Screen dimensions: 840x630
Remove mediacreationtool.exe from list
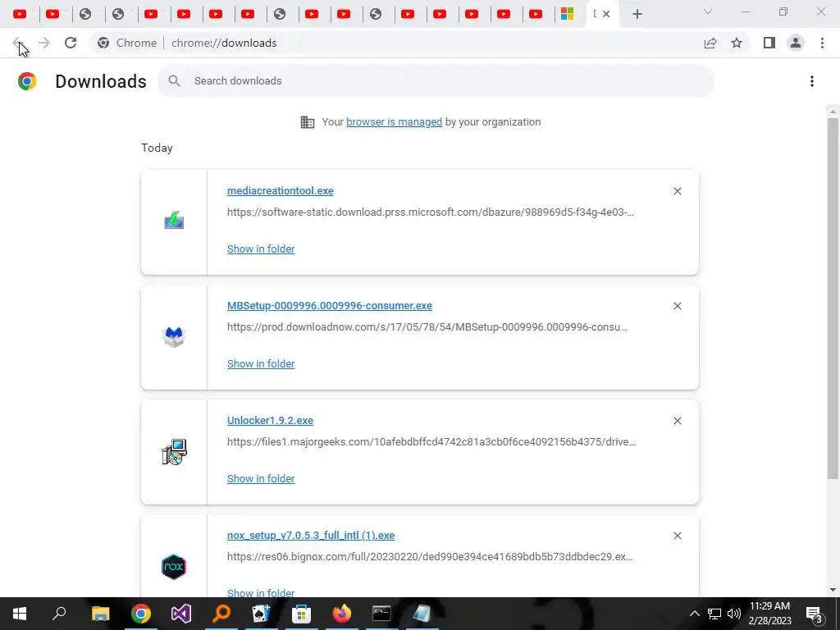677,191
